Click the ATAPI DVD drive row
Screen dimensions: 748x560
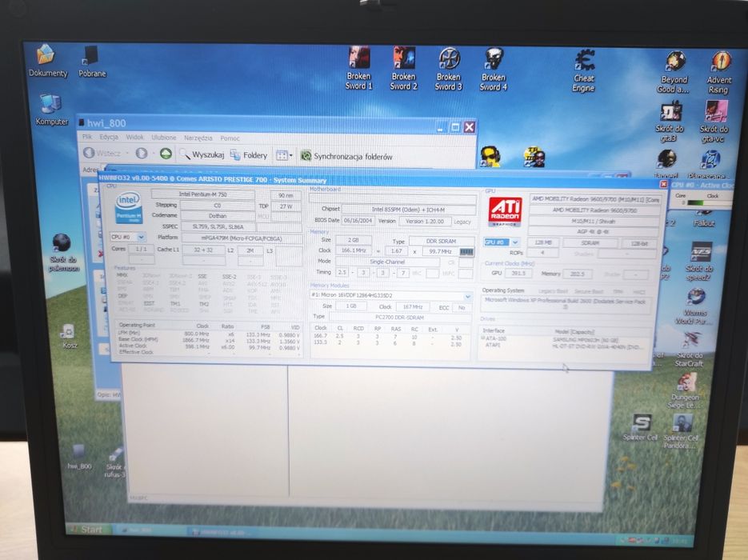pos(564,346)
